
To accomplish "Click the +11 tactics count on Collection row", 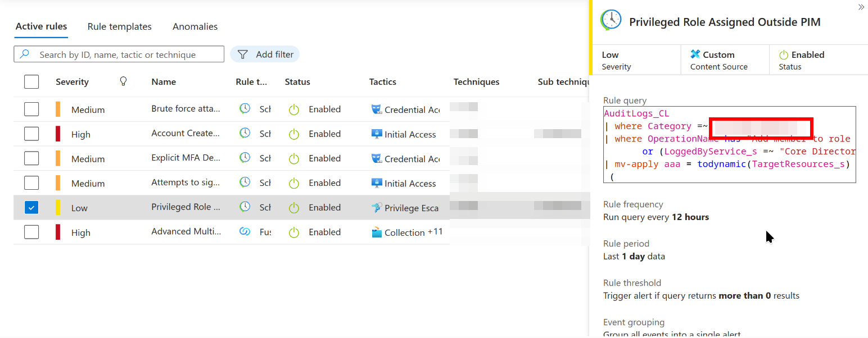I will click(x=435, y=232).
